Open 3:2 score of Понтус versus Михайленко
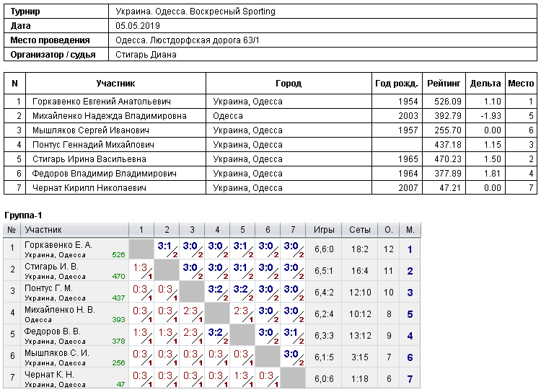Image resolution: width=541 pixels, height=392 pixels. [217, 292]
